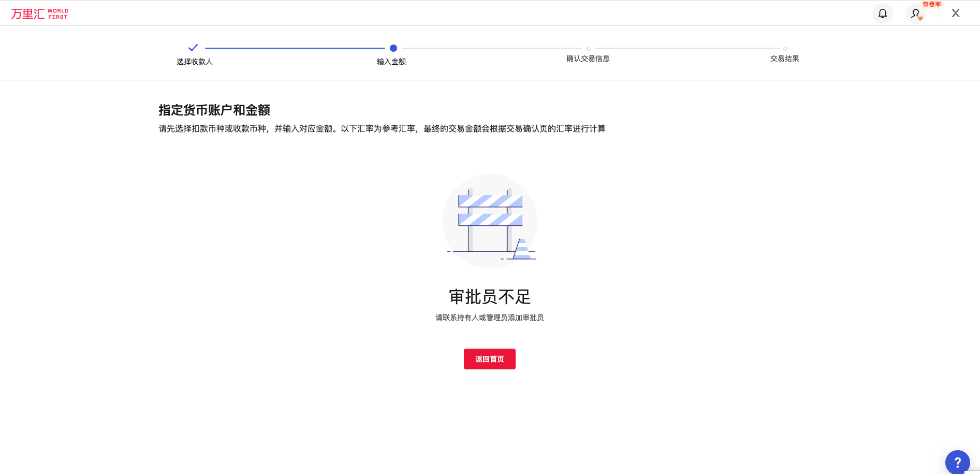
Task: Open the floating help question-mark bubble
Action: point(958,461)
